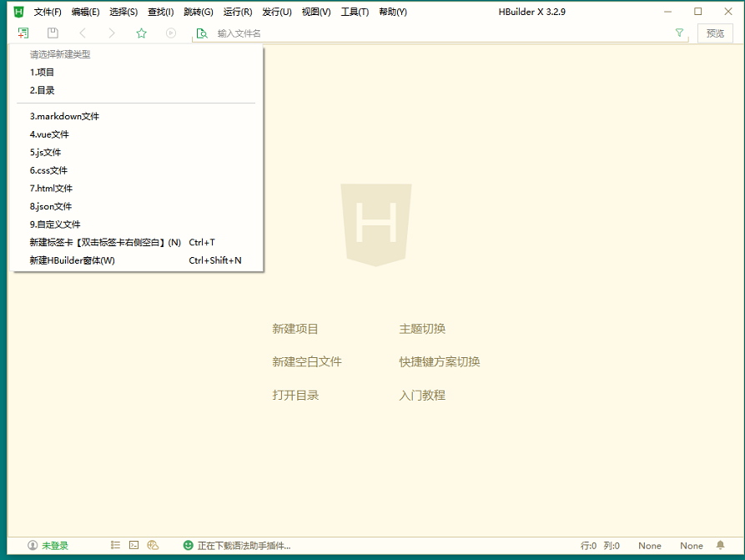Choose 6.css文件 entry
Screen dimensions: 745x560
point(136,170)
